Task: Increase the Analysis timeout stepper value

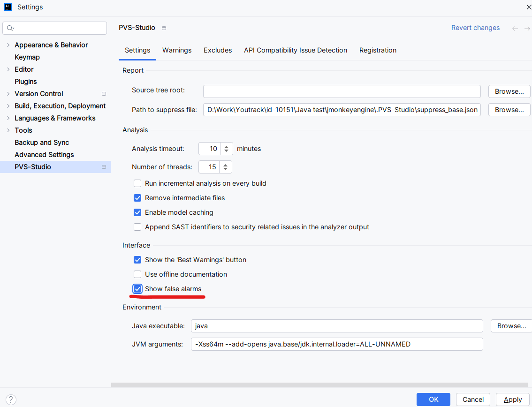Action: tap(226, 146)
